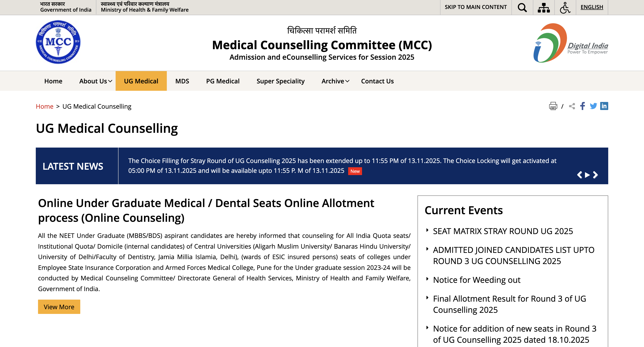Toggle play on the news ticker

pyautogui.click(x=587, y=175)
